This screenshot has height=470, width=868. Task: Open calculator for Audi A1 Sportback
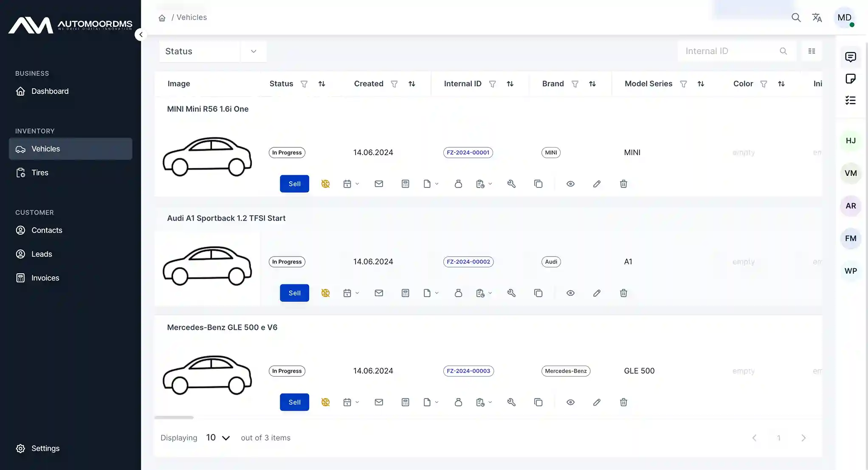406,293
